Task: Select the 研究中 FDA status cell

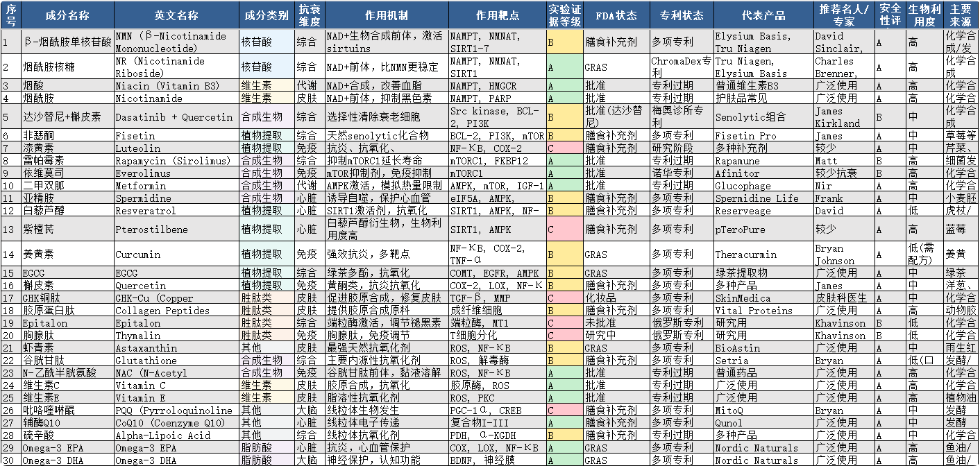Action: (x=616, y=335)
